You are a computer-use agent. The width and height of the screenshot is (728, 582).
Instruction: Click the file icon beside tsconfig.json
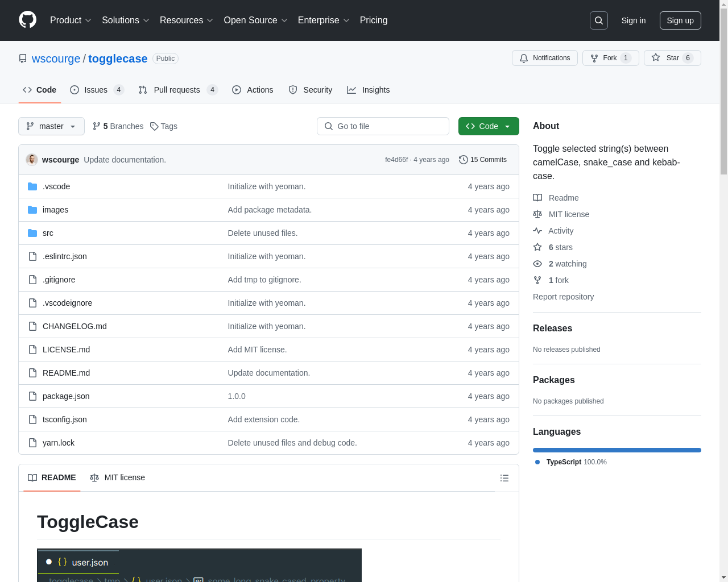[x=32, y=419]
